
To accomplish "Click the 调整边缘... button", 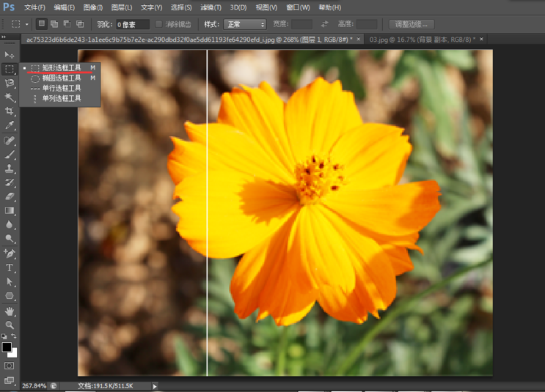I will [412, 24].
